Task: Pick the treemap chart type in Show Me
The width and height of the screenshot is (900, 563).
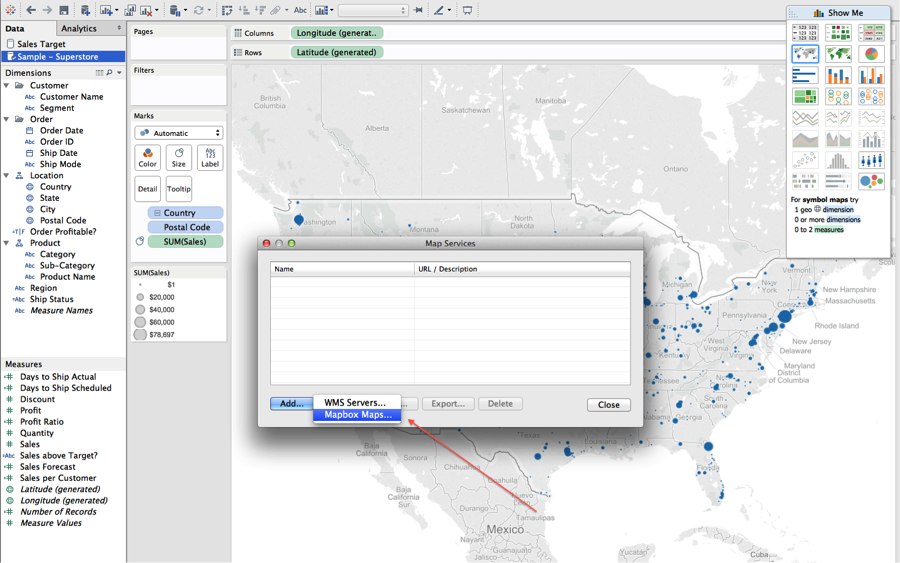Action: pos(805,97)
